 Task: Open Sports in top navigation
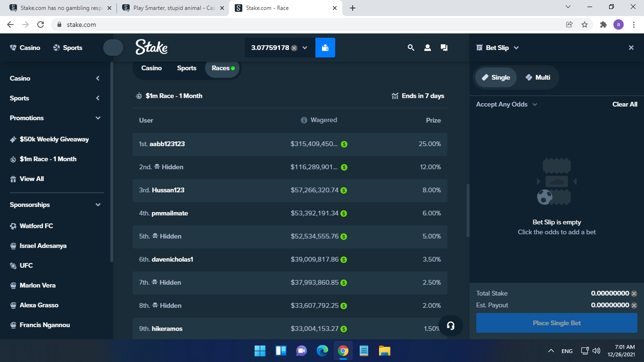click(x=67, y=48)
